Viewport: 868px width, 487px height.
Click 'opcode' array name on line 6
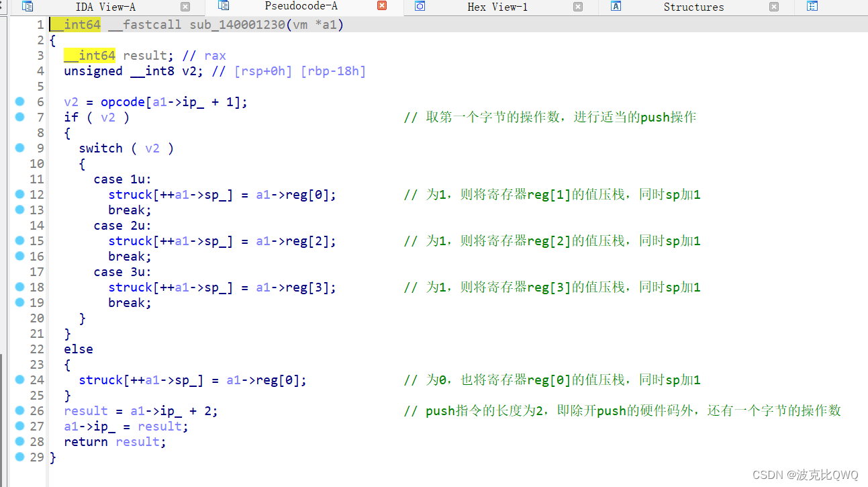pos(123,102)
